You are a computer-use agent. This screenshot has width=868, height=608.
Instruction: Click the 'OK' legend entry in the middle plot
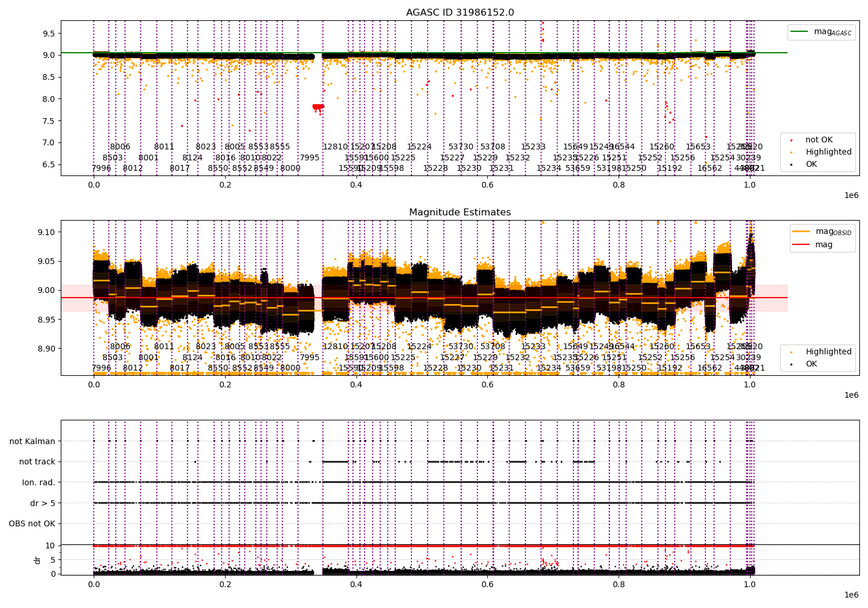[803, 364]
